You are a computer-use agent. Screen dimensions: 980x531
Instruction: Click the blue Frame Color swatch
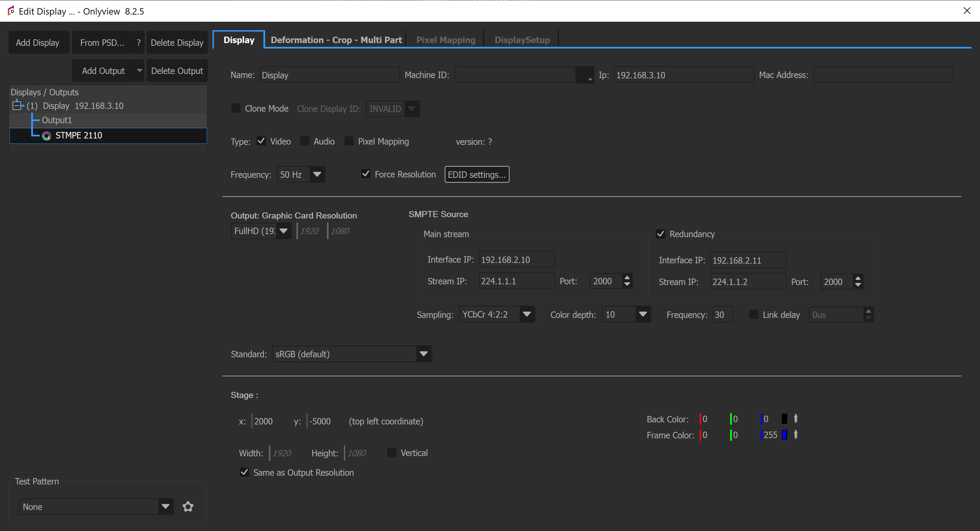coord(784,434)
